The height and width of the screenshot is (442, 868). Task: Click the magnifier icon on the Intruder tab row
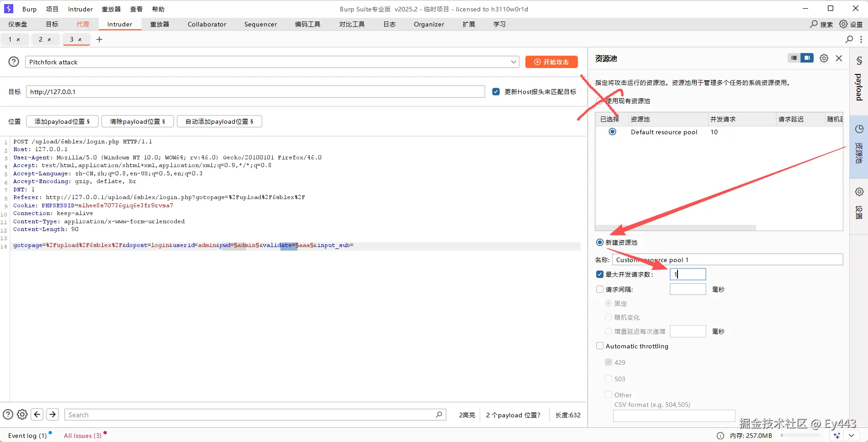click(x=849, y=39)
